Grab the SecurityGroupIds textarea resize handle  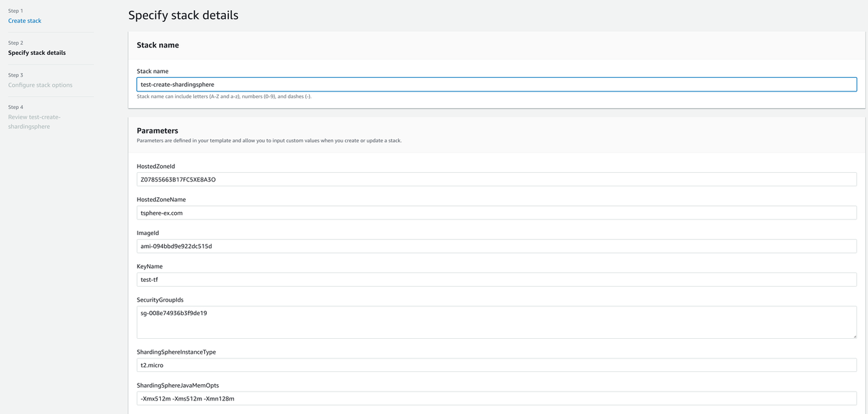pos(854,335)
